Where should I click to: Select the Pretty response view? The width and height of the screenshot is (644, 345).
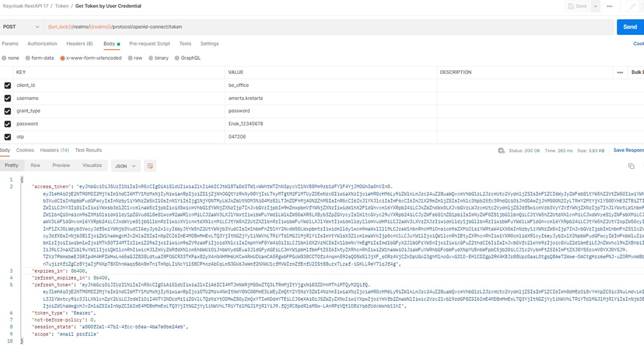[x=12, y=165]
